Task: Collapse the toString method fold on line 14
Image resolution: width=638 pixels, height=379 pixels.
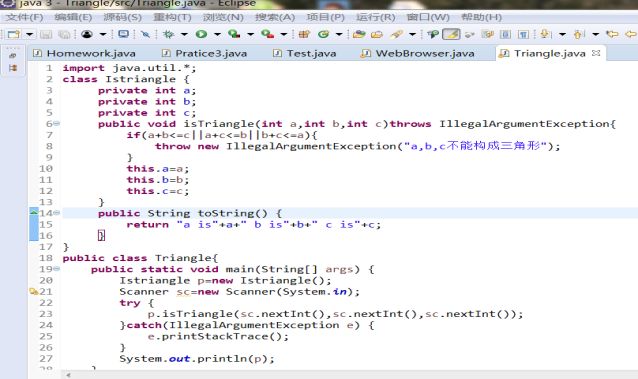Action: tap(57, 213)
